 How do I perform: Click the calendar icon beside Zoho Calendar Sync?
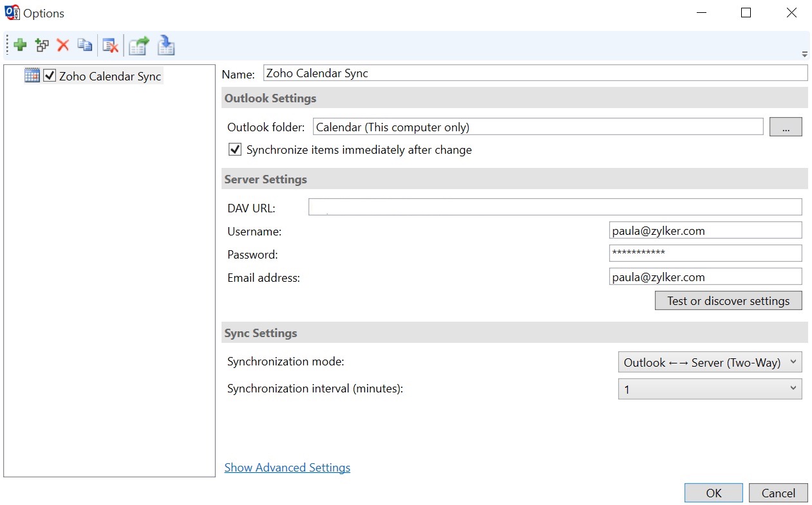[32, 75]
